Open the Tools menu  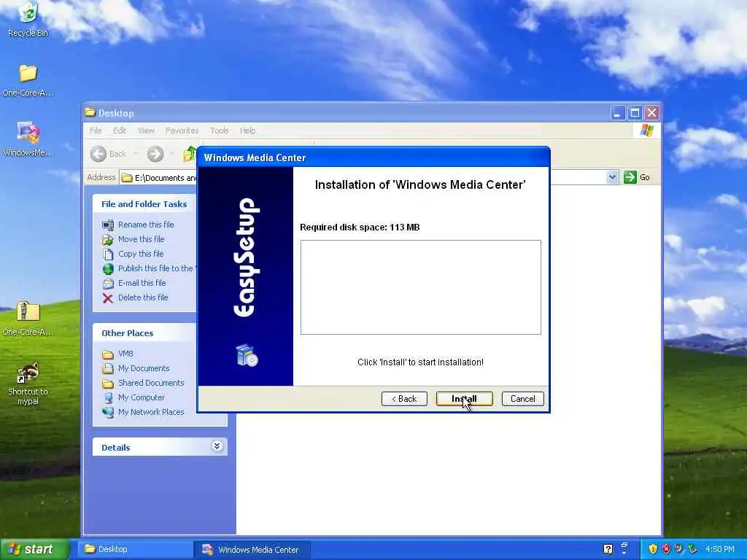pyautogui.click(x=220, y=131)
